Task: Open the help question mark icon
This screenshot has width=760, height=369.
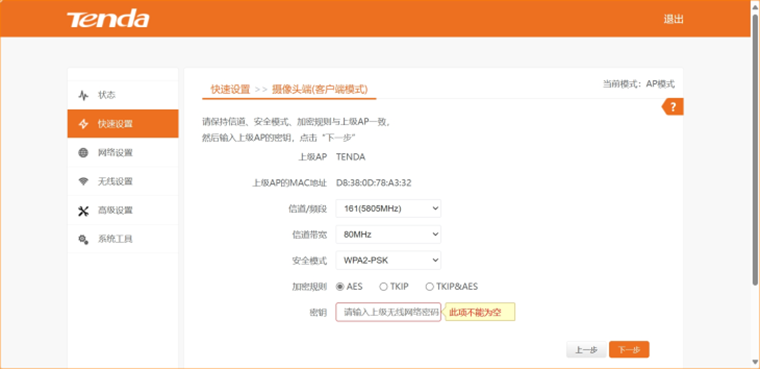Action: pyautogui.click(x=673, y=107)
